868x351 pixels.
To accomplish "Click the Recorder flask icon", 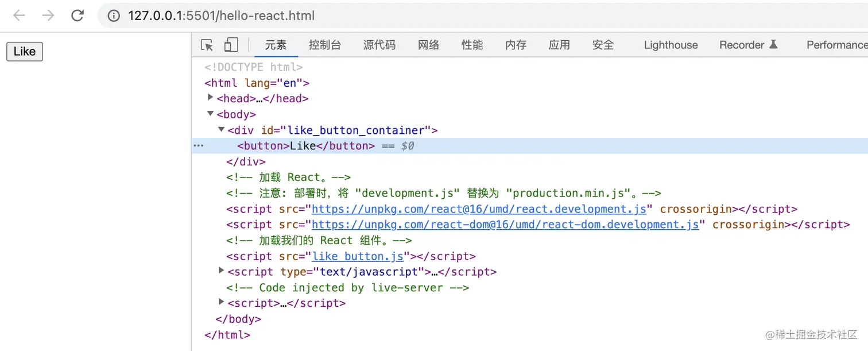I will point(773,44).
